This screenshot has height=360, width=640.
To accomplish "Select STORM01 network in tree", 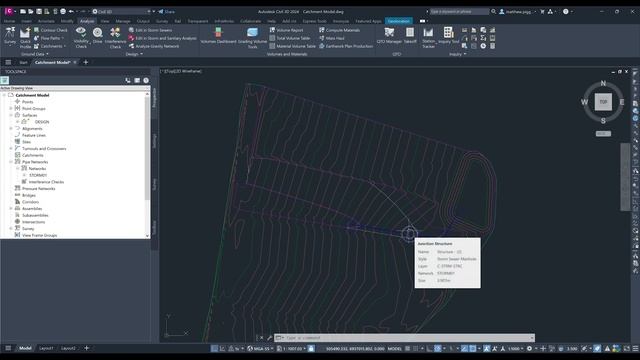I will pos(38,175).
